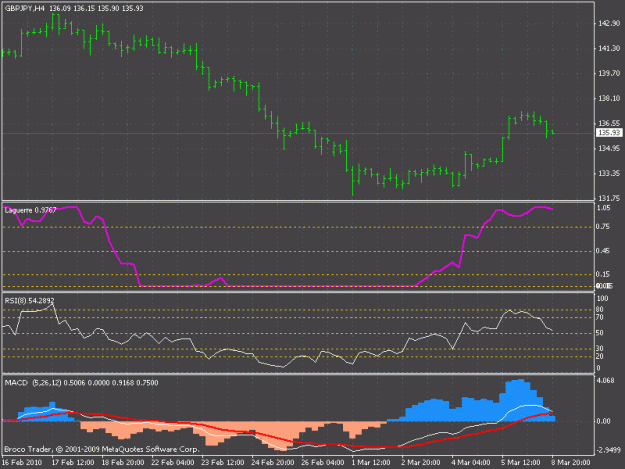
Task: Click the '26 Feb 04:00' time axis label
Action: click(322, 463)
